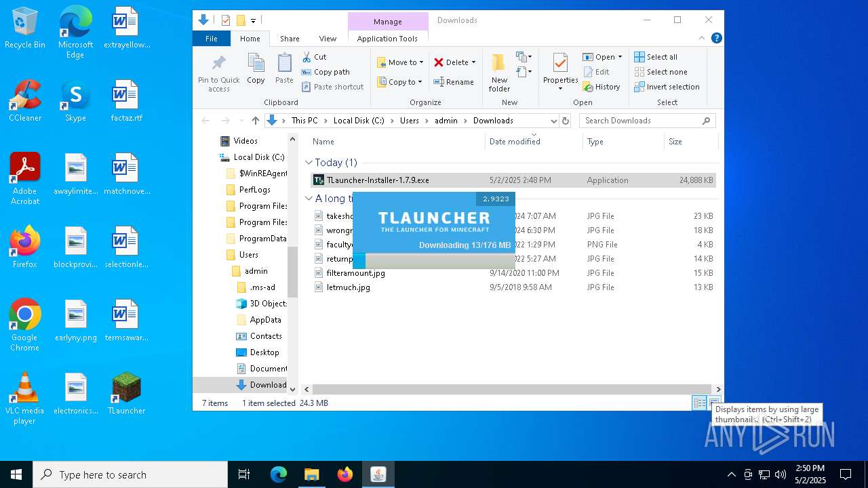Sort by Date modified column
868x488 pixels.
[534, 142]
